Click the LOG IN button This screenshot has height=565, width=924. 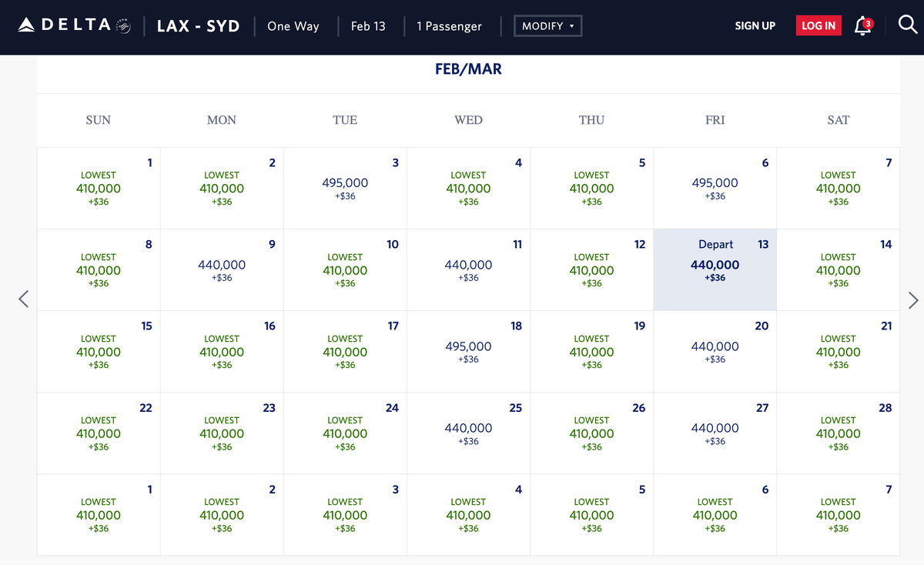(x=818, y=25)
